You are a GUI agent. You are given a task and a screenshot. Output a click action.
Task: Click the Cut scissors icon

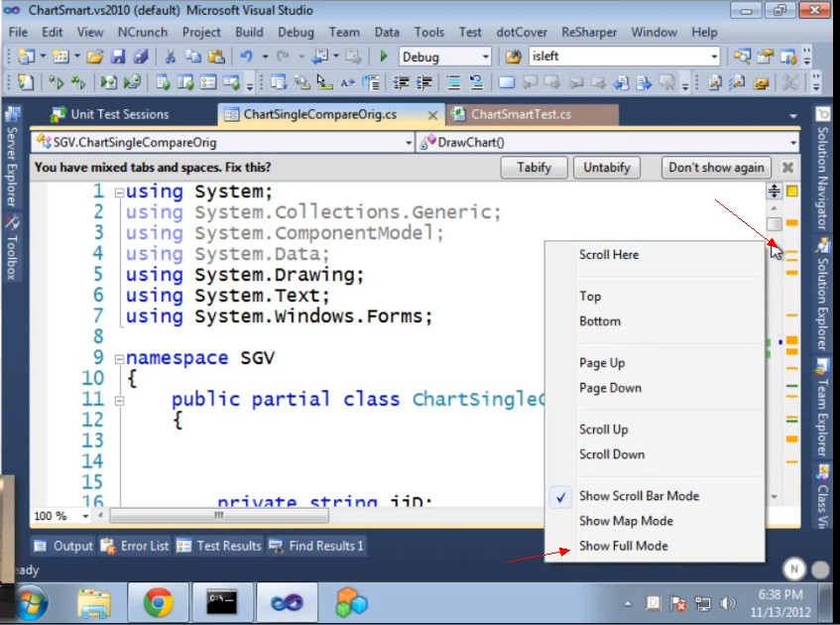(x=170, y=58)
